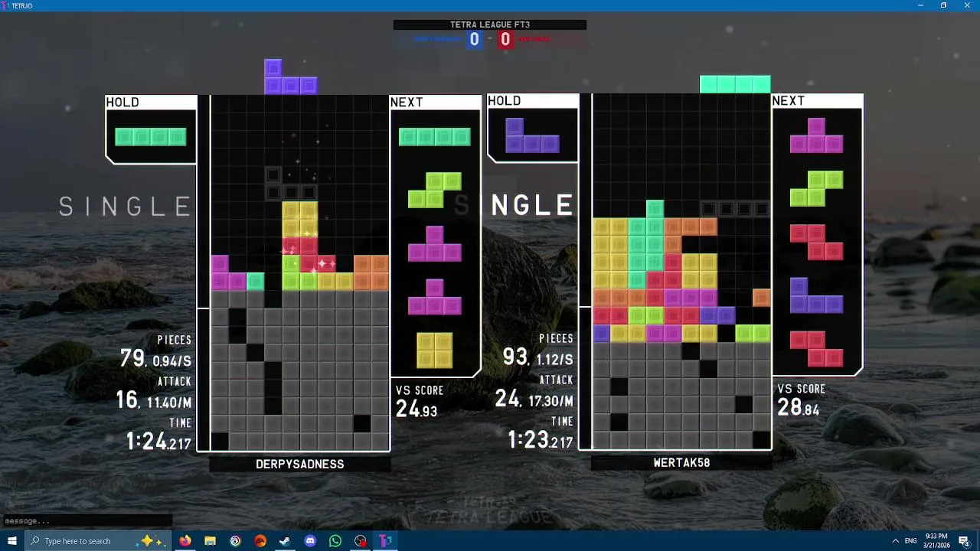Click the pieces count 79
This screenshot has width=980, height=551.
coord(132,358)
